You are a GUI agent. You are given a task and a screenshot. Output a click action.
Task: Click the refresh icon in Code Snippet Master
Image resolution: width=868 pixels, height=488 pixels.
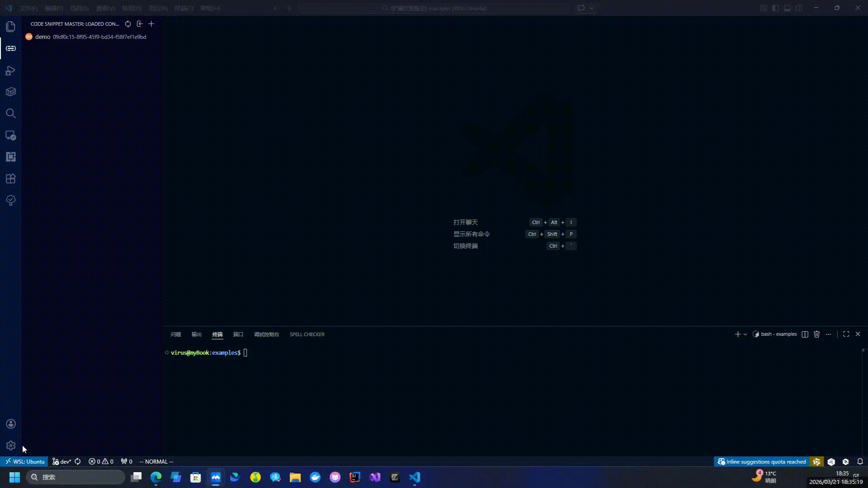tap(128, 24)
